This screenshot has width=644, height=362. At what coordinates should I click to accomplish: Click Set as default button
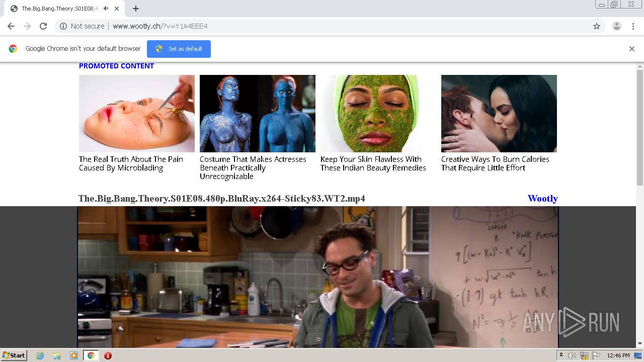(x=179, y=49)
